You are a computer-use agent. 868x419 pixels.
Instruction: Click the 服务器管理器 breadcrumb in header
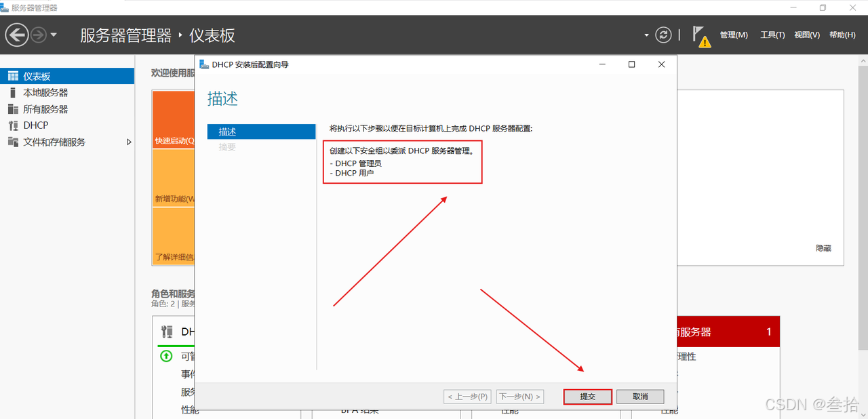(x=126, y=35)
